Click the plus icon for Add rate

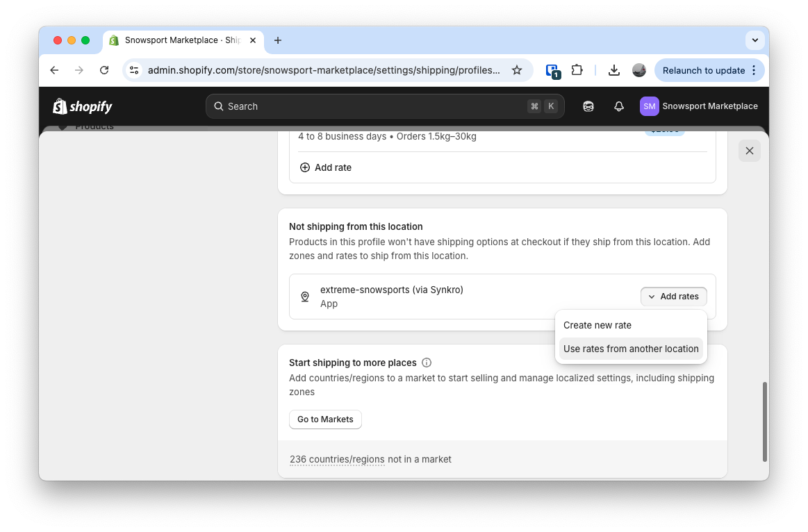click(305, 167)
